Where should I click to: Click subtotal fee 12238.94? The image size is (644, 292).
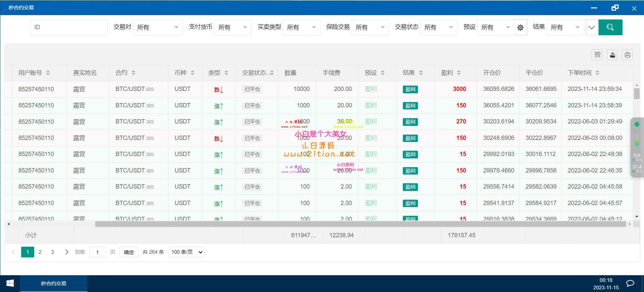pos(341,235)
